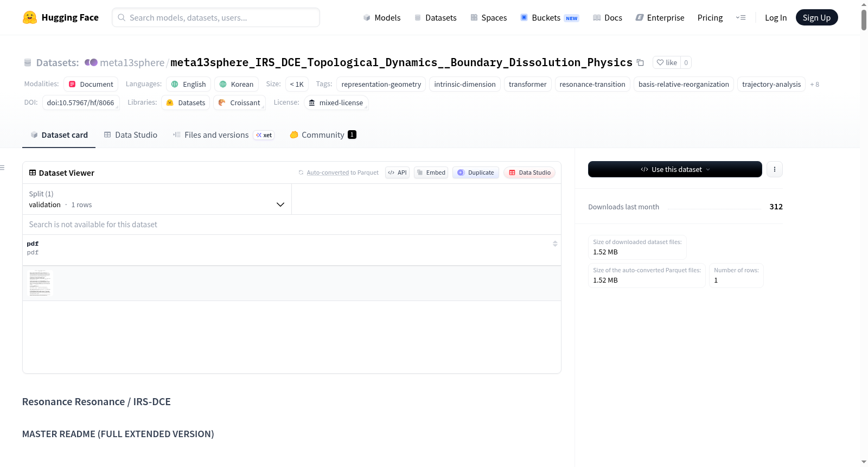Screen dimensions: 868x467
Task: Click the meta13sphere organization avatar
Action: pyautogui.click(x=91, y=62)
